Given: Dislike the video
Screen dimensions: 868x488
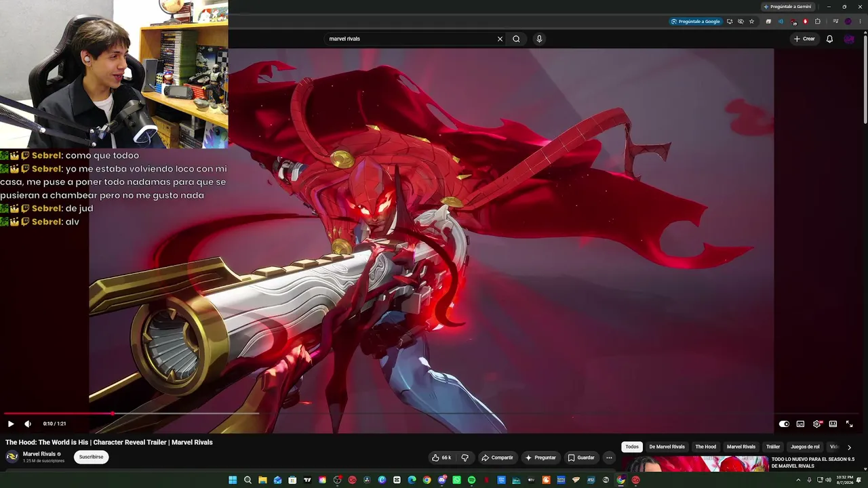Looking at the screenshot, I should tap(465, 457).
